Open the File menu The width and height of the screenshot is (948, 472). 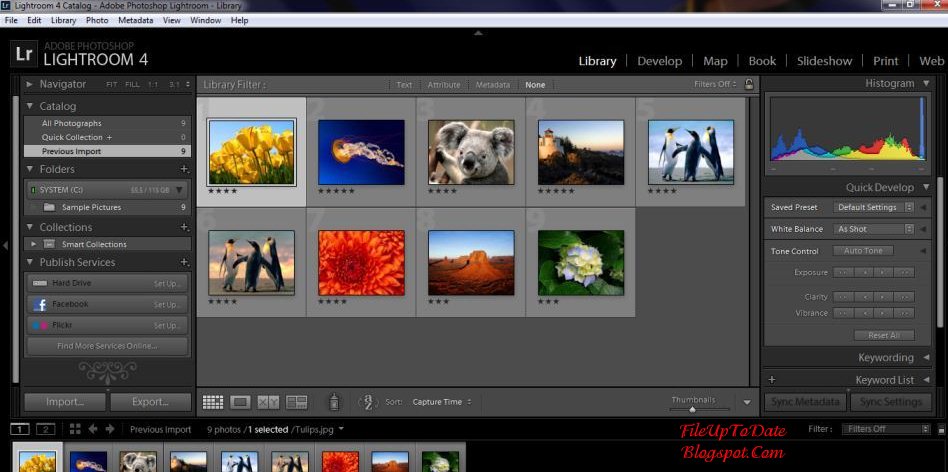pyautogui.click(x=11, y=20)
